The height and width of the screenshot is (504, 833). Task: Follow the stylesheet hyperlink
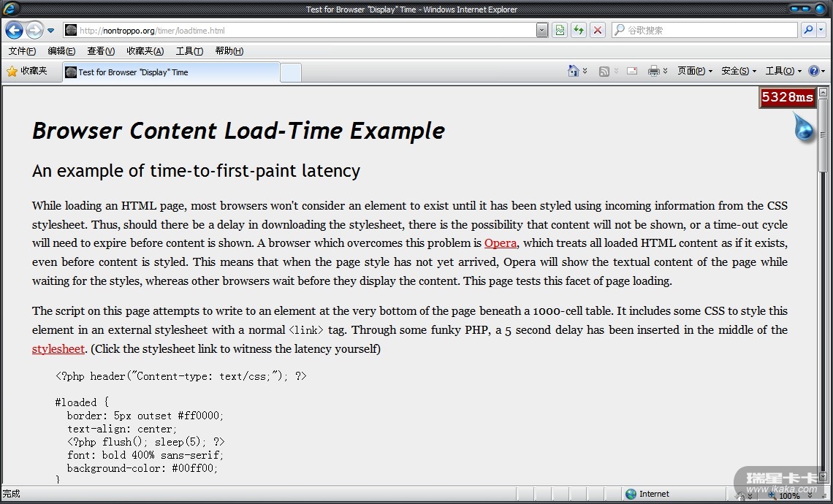pyautogui.click(x=58, y=349)
